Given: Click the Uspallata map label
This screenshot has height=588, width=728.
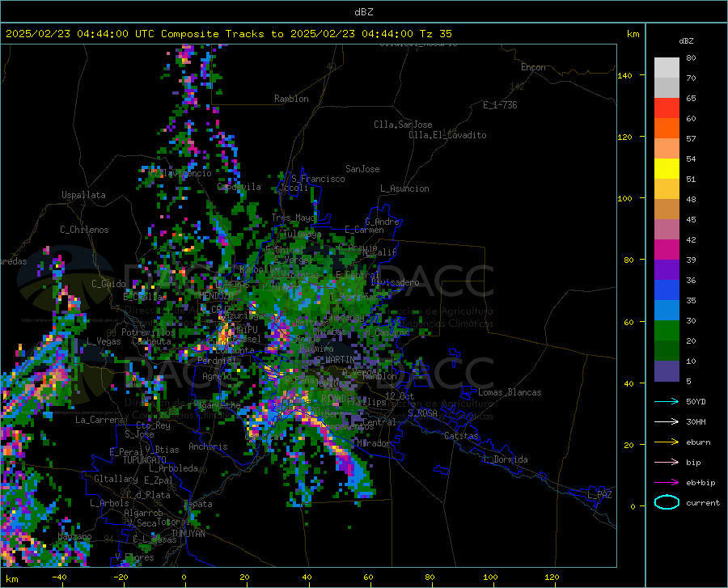Looking at the screenshot, I should [x=83, y=195].
